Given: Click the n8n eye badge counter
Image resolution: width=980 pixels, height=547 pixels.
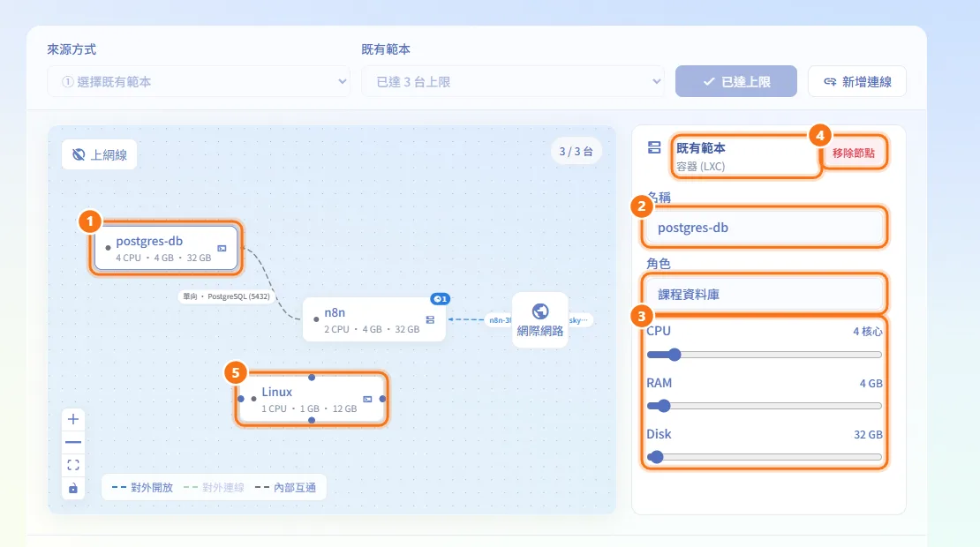Looking at the screenshot, I should (440, 299).
